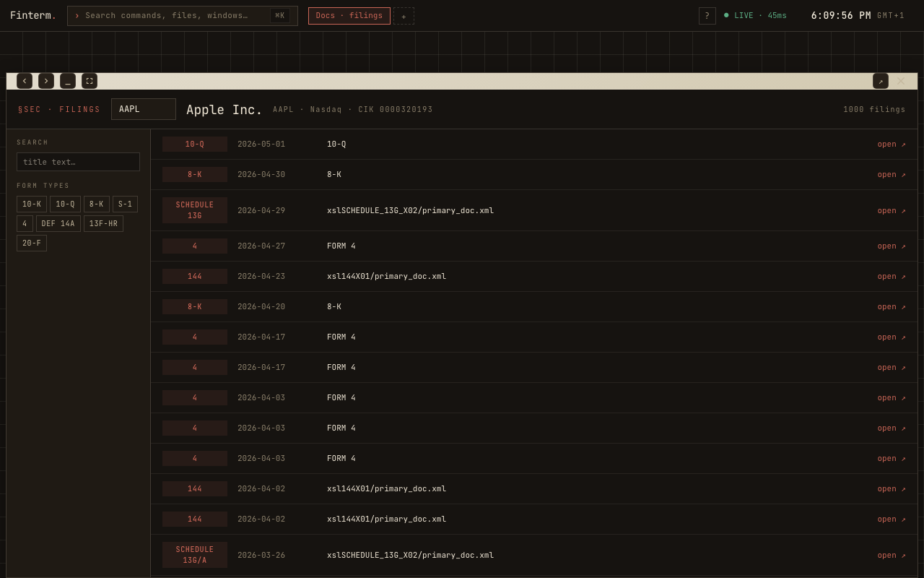Open the help question mark button
Viewport: 924px width, 578px height.
(x=707, y=16)
